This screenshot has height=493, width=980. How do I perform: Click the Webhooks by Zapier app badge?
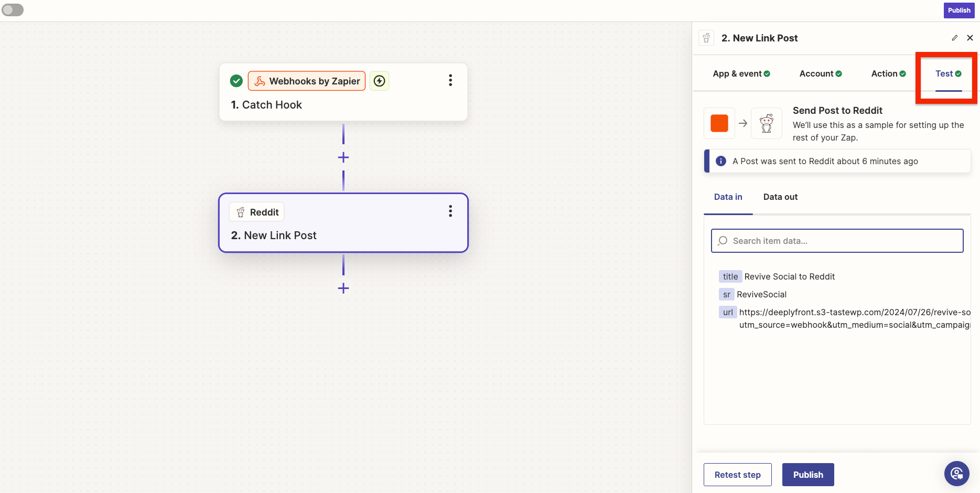pos(307,81)
